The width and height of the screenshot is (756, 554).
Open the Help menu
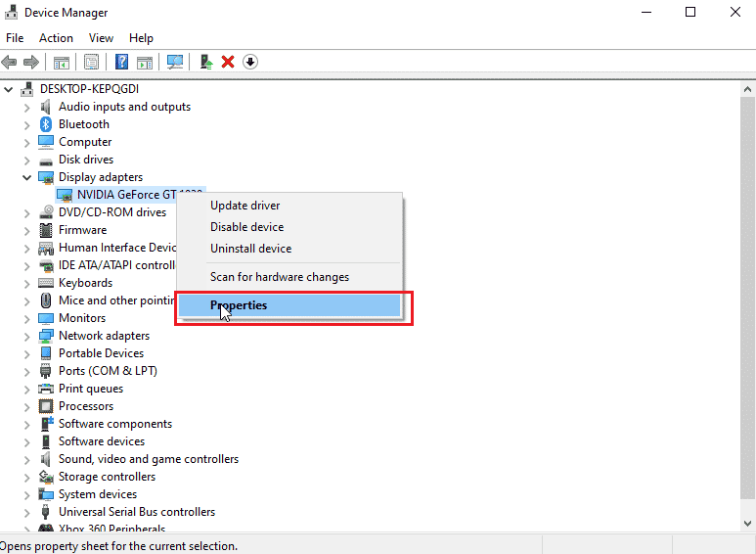click(x=141, y=38)
